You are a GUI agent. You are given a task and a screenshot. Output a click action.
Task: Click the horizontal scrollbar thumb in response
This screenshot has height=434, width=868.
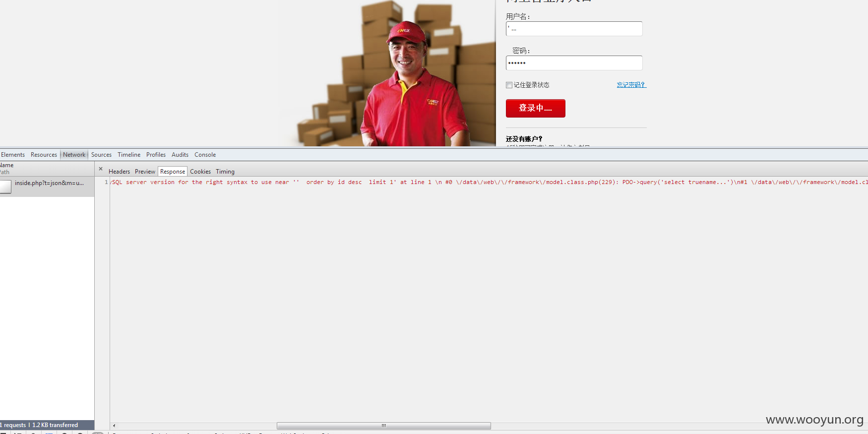pos(383,426)
